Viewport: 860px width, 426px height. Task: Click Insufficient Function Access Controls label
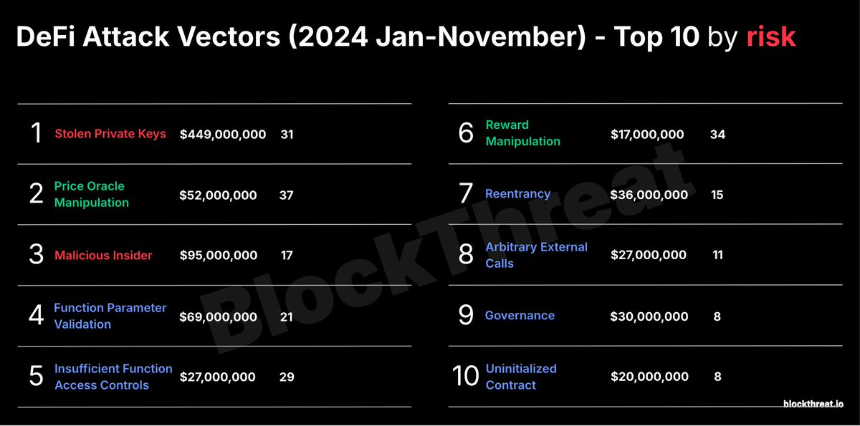pyautogui.click(x=113, y=377)
